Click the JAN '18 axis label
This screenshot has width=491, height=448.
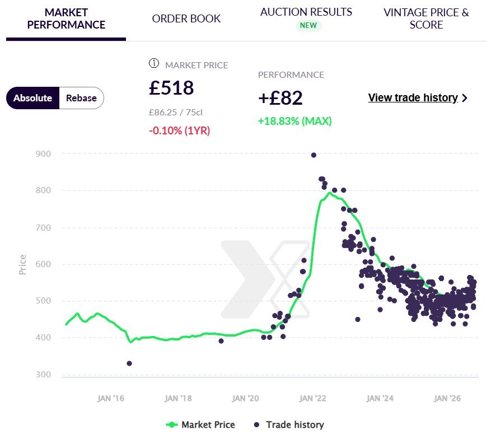coord(178,399)
